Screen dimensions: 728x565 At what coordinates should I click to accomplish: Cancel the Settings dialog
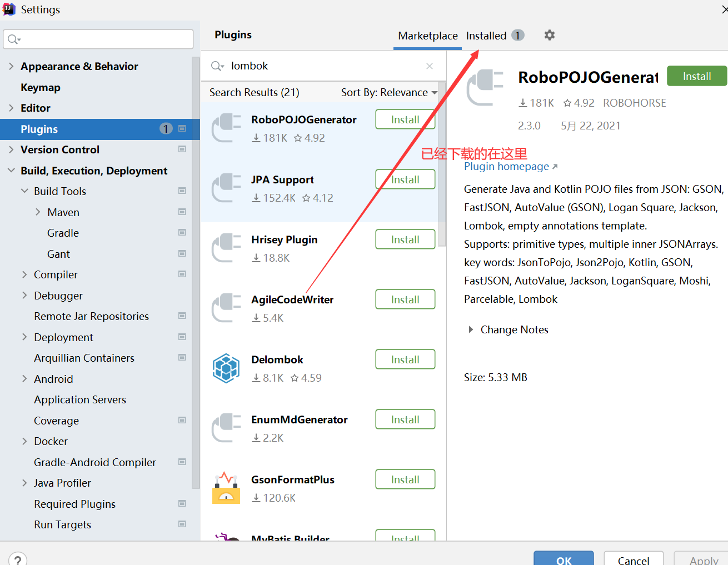634,558
